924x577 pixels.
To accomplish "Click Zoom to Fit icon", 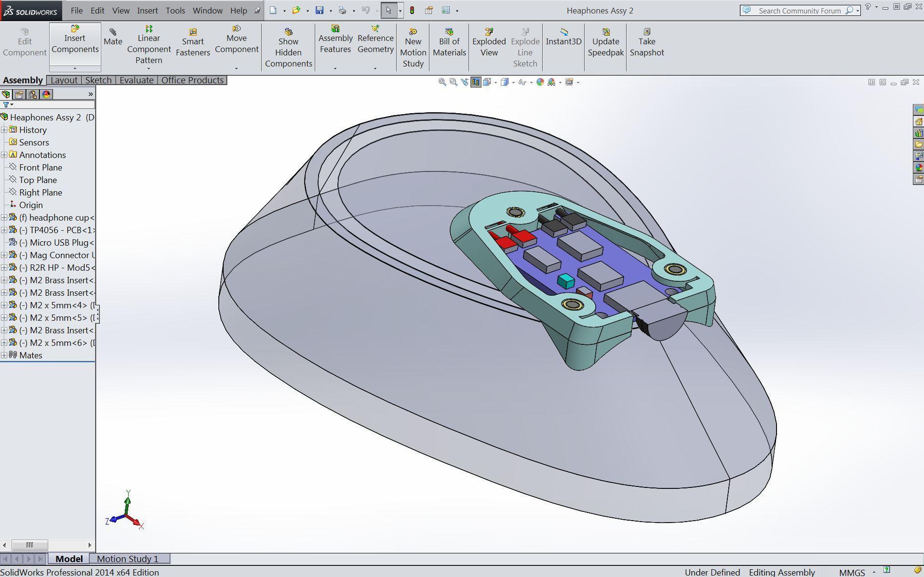I will pyautogui.click(x=442, y=82).
